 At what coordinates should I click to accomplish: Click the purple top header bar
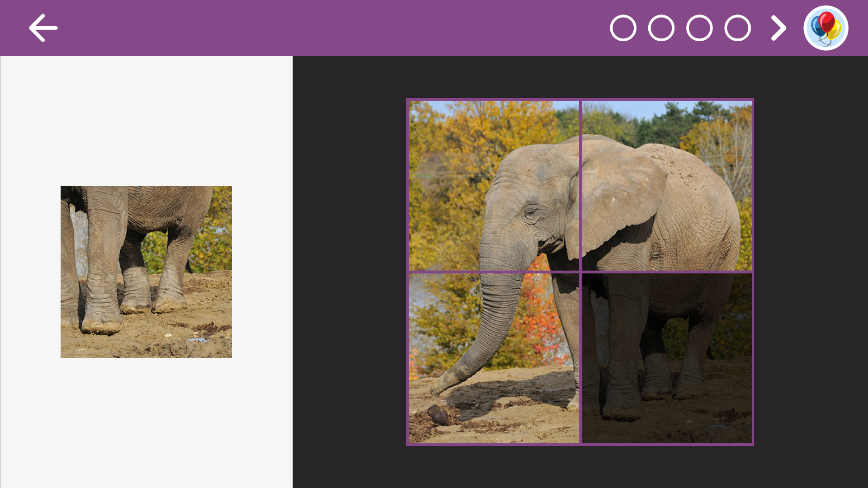tap(316, 28)
